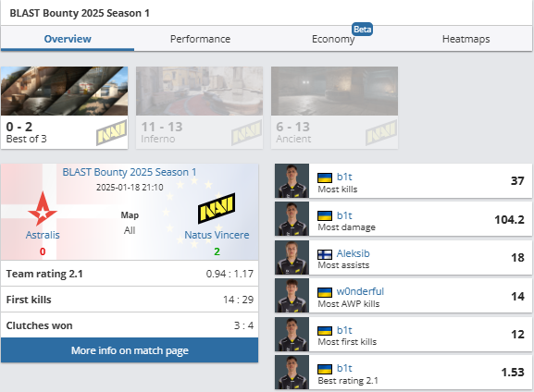Select the Overview tab
The width and height of the screenshot is (534, 392).
(68, 39)
